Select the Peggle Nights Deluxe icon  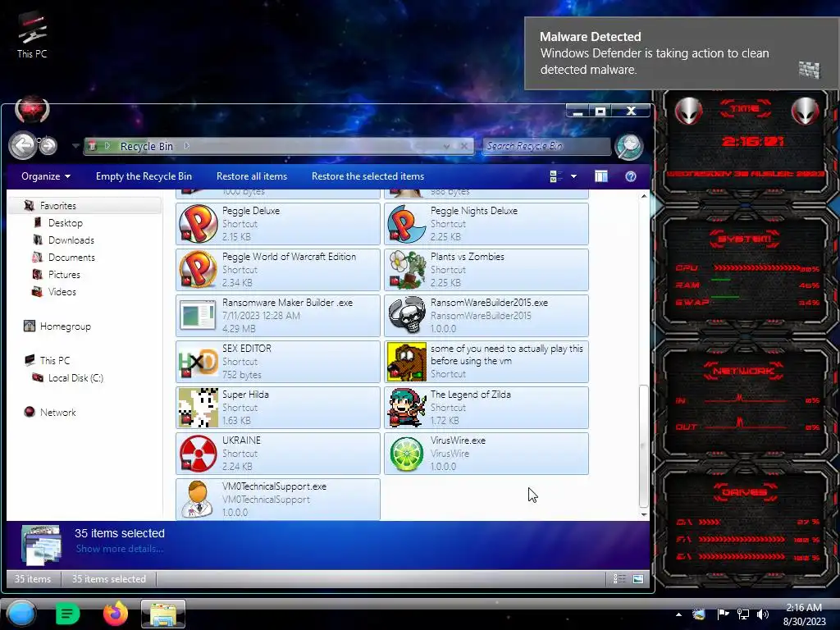tap(407, 224)
